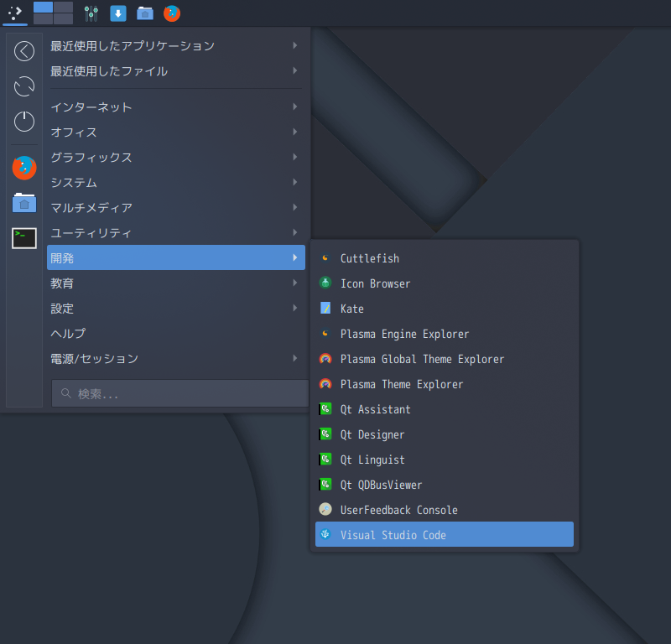671x644 pixels.
Task: Open the マルチメディア category label
Action: (91, 207)
